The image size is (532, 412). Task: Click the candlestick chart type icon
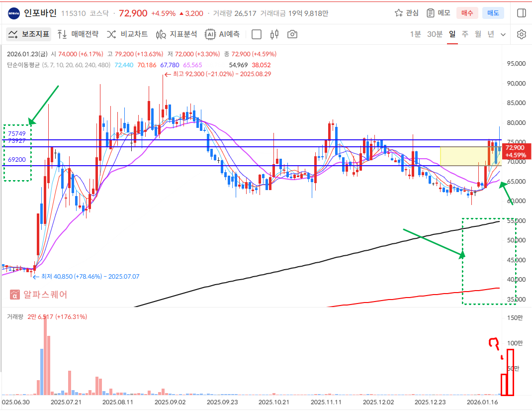pos(274,34)
